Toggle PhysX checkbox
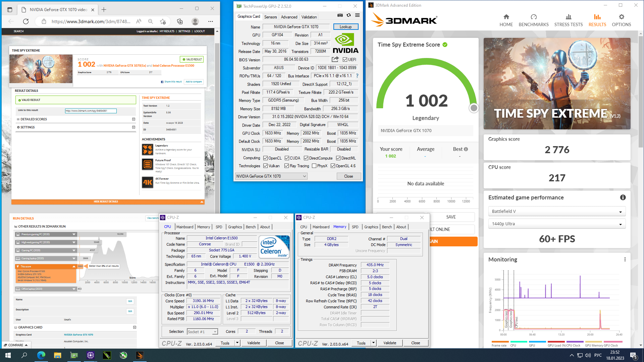The image size is (644, 362). pos(314,166)
